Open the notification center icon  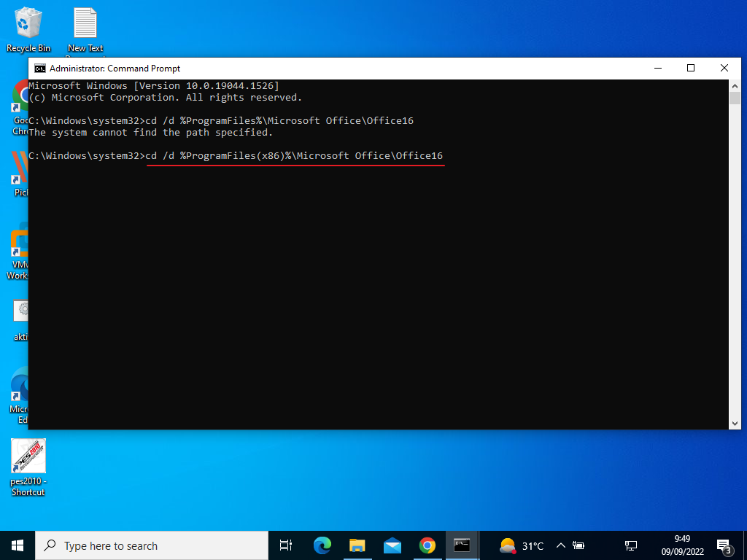[724, 546]
